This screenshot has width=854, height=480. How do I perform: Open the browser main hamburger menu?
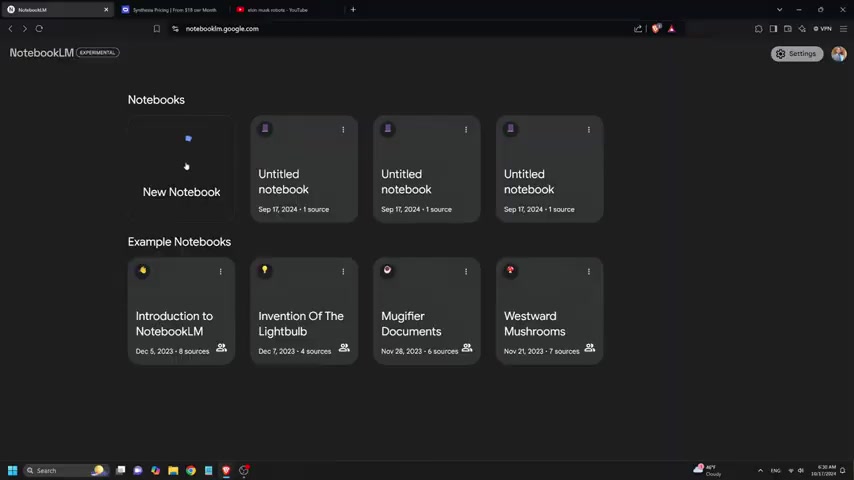pyautogui.click(x=843, y=29)
